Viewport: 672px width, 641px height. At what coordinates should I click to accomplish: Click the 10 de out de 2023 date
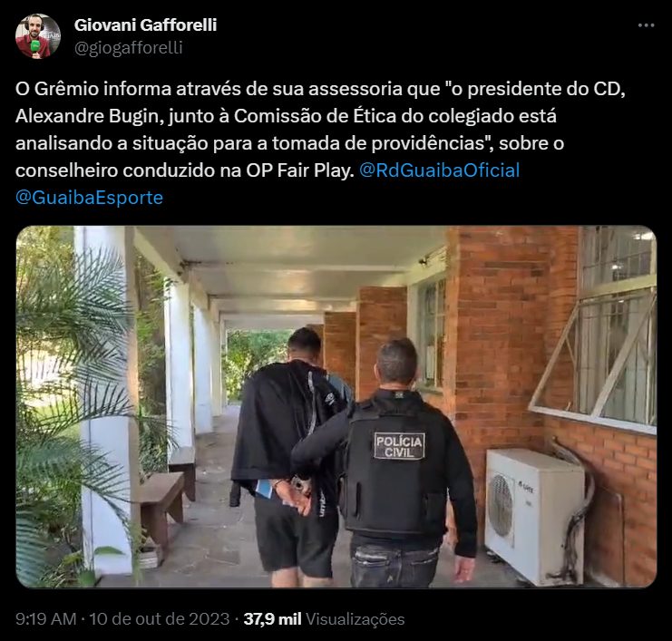pos(160,618)
